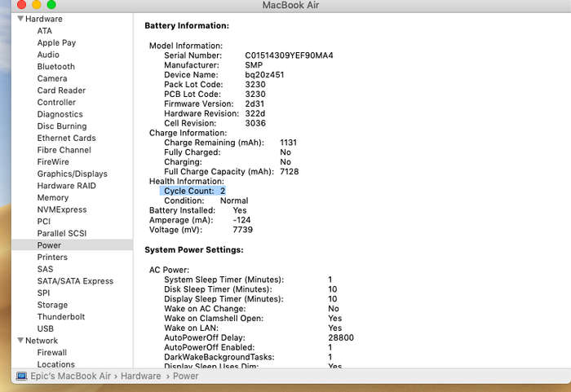Click Hardware in the bottom path bar
This screenshot has height=392, width=571.
pos(140,376)
